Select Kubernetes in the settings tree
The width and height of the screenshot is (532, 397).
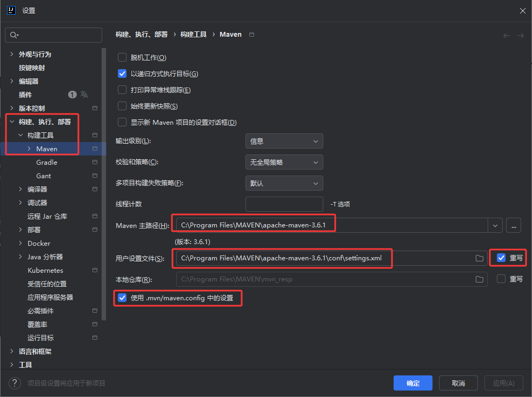tap(45, 270)
